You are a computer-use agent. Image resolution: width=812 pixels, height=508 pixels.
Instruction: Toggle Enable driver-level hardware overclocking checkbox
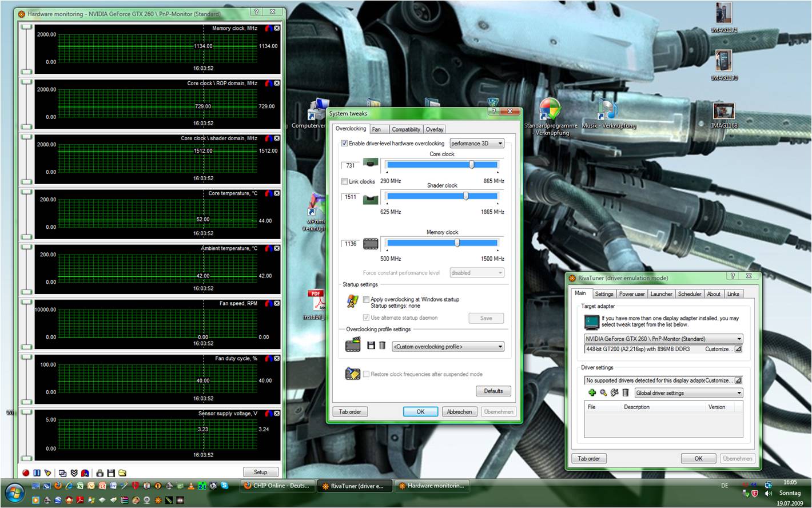tap(344, 144)
